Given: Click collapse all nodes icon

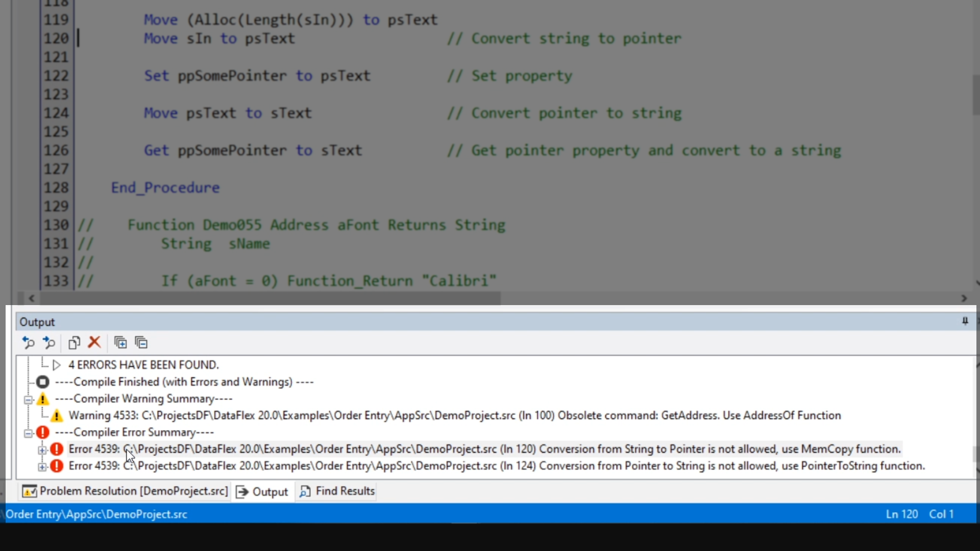Looking at the screenshot, I should 141,342.
